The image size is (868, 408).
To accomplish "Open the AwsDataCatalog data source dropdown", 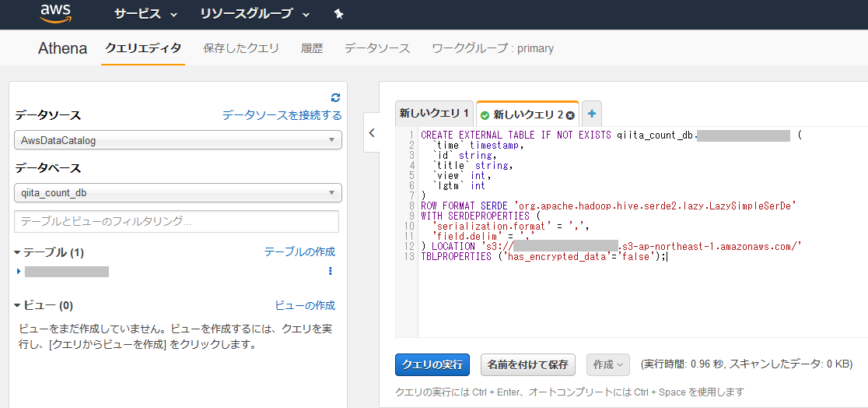I will pyautogui.click(x=178, y=141).
